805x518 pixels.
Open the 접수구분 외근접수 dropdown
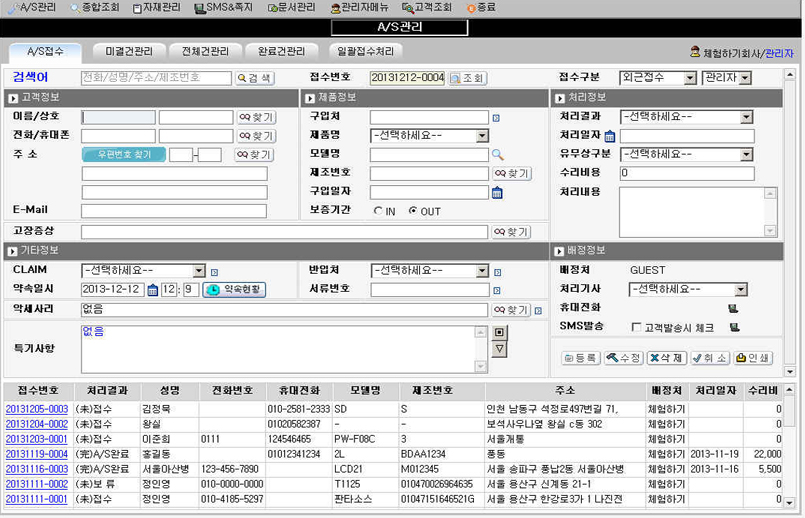tap(690, 78)
